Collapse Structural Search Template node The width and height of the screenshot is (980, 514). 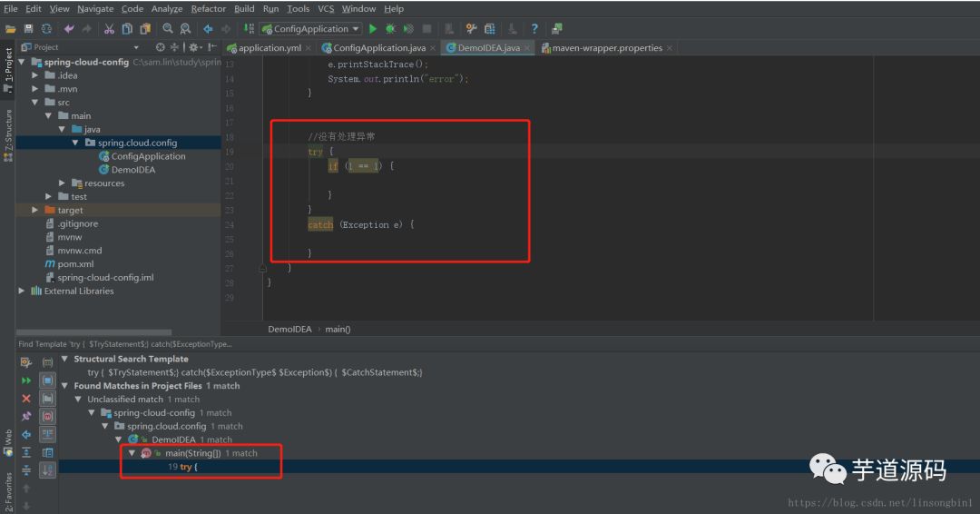[x=64, y=359]
